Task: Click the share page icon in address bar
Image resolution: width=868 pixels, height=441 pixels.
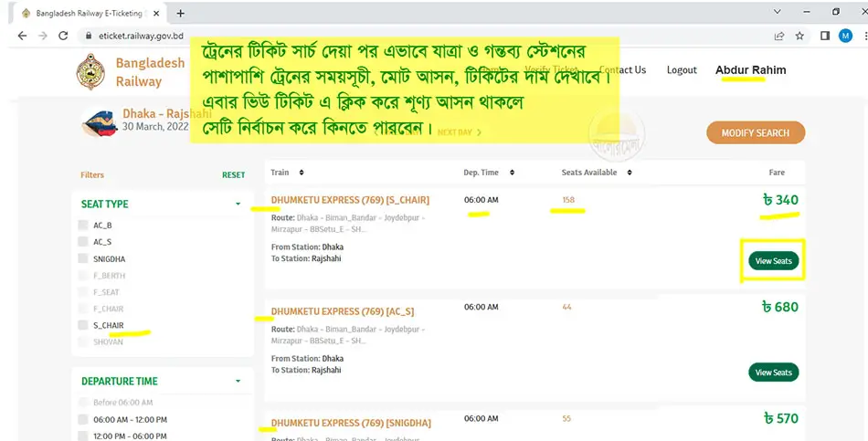Action: 778,36
